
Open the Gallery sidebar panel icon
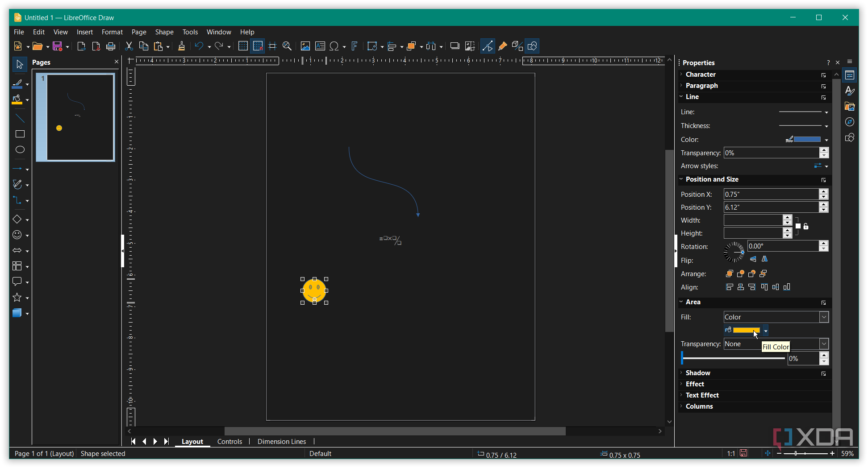tap(849, 107)
